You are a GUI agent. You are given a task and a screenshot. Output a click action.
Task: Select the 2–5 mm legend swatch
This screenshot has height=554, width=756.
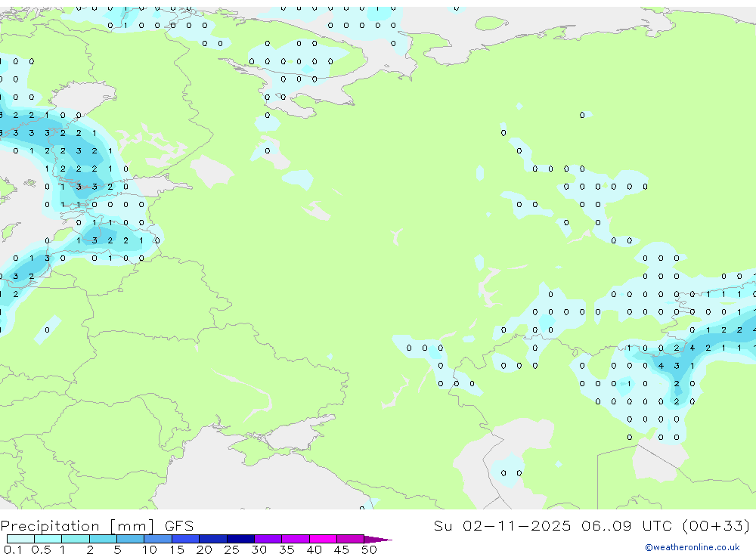(x=103, y=539)
